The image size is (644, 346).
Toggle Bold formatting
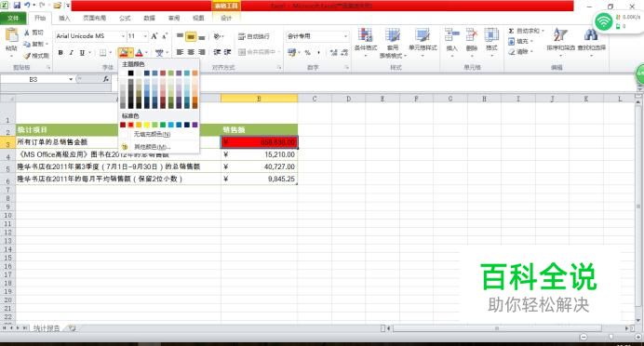(60, 52)
